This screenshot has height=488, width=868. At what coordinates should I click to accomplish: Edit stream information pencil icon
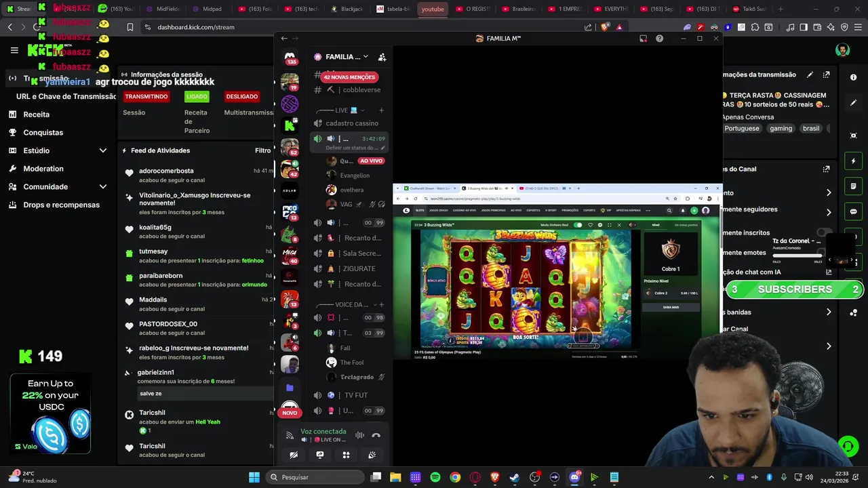coord(810,75)
